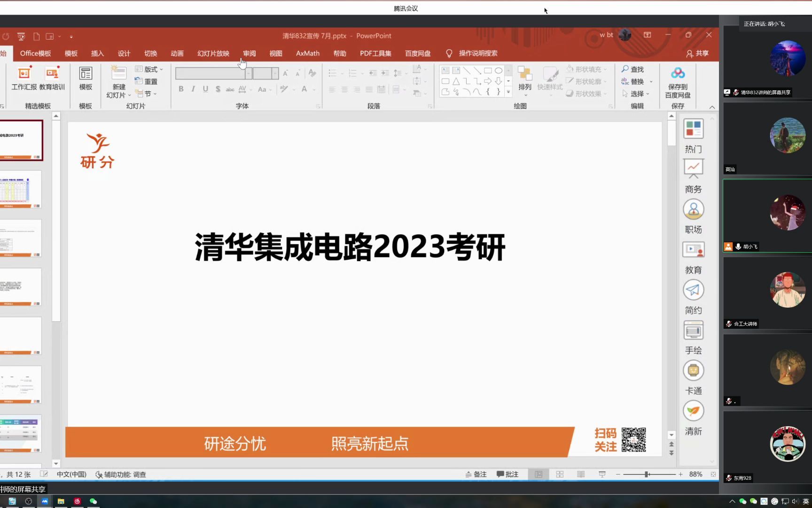Image resolution: width=812 pixels, height=508 pixels.
Task: Open the Office模板 tab
Action: (35, 53)
